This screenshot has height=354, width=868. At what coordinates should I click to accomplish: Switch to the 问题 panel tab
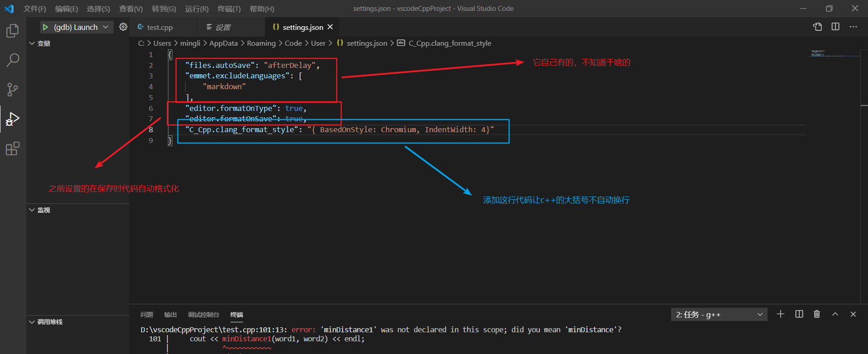click(147, 315)
